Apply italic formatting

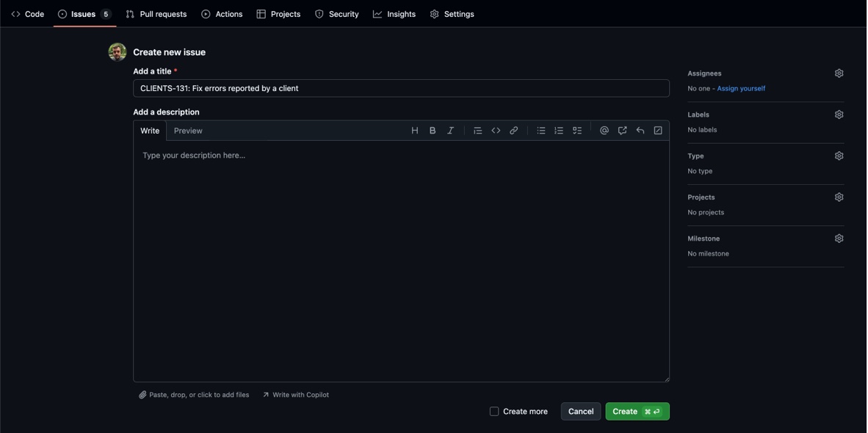coord(451,131)
